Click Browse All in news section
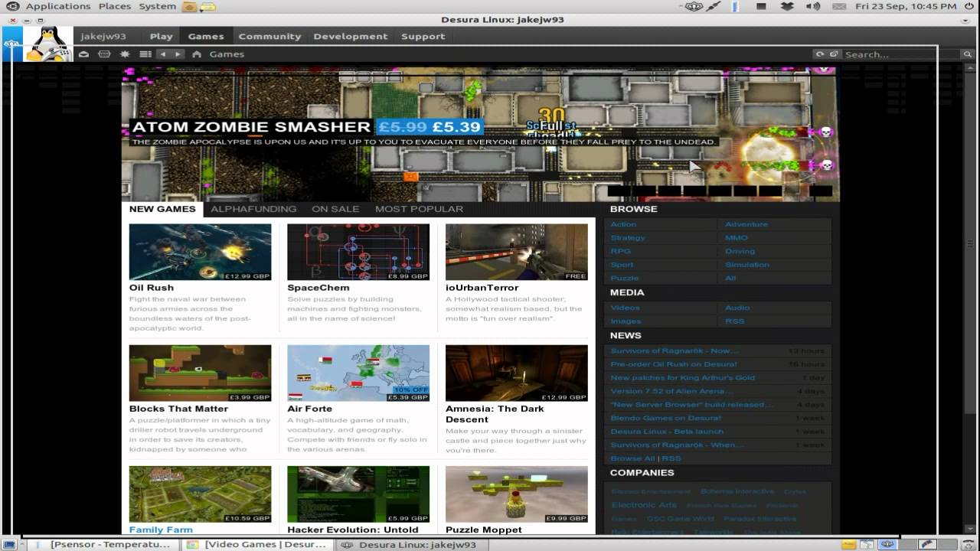The width and height of the screenshot is (980, 551). tap(632, 458)
